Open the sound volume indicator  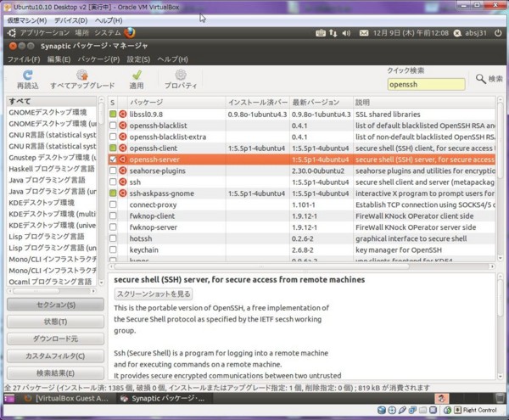coord(346,33)
